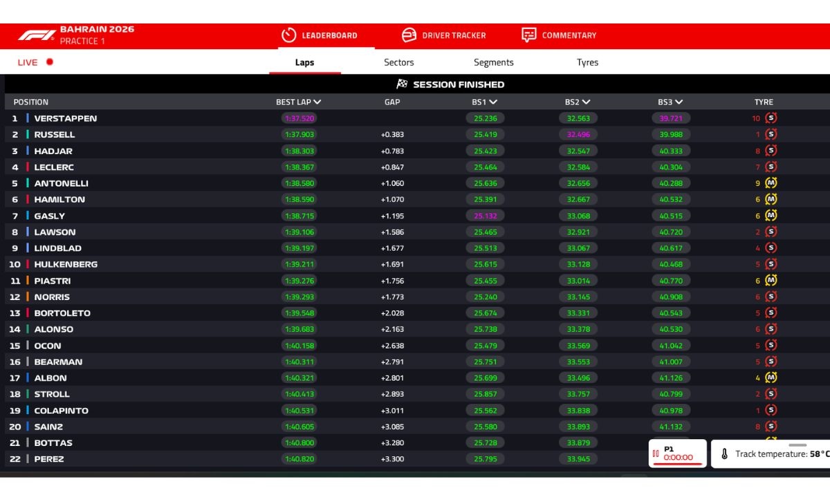830x504 pixels.
Task: Switch to the Sectors tab
Action: tap(399, 62)
